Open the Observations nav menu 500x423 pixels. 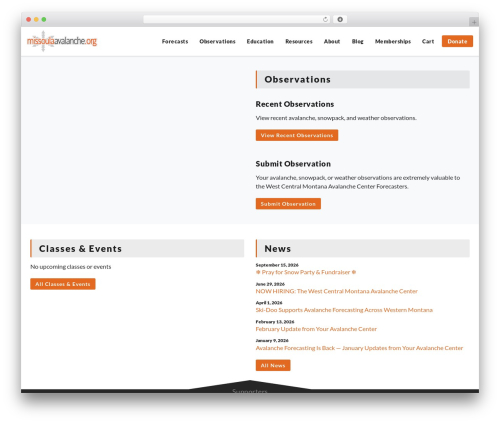tap(217, 41)
